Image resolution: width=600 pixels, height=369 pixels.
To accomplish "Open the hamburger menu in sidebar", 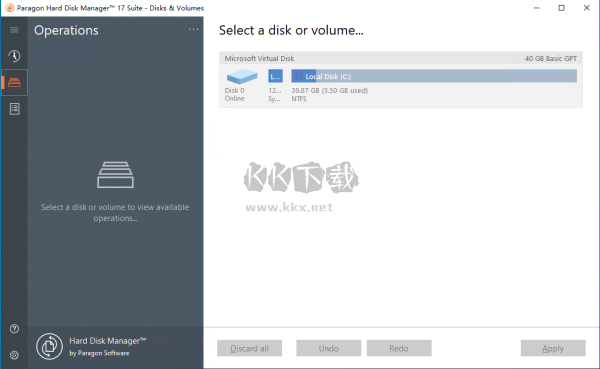I will coord(14,30).
